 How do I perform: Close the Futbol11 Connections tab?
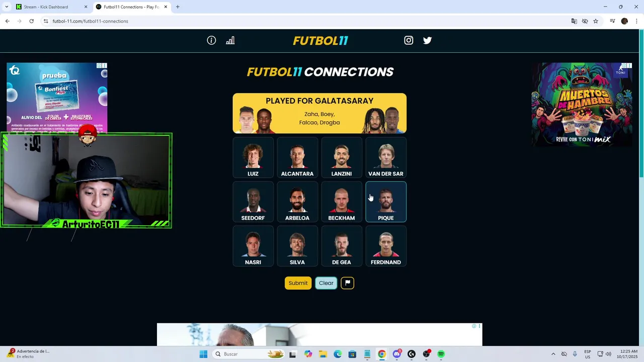pos(166,7)
